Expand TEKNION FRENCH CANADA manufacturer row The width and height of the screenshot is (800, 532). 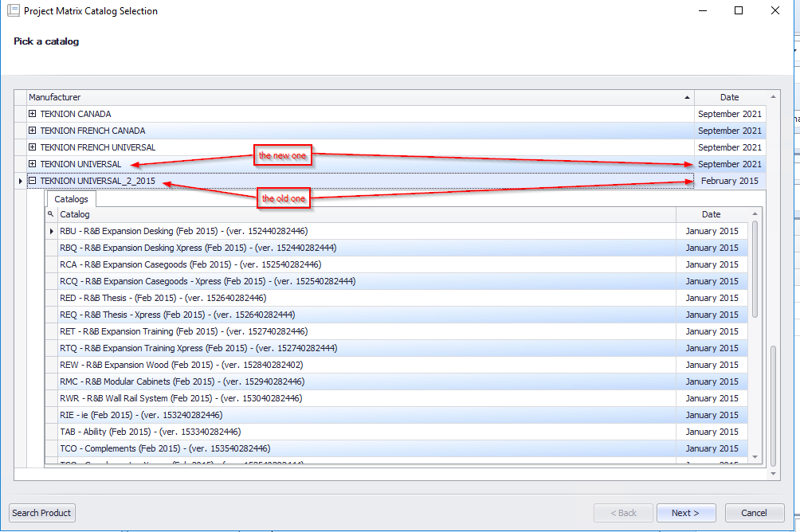(33, 131)
